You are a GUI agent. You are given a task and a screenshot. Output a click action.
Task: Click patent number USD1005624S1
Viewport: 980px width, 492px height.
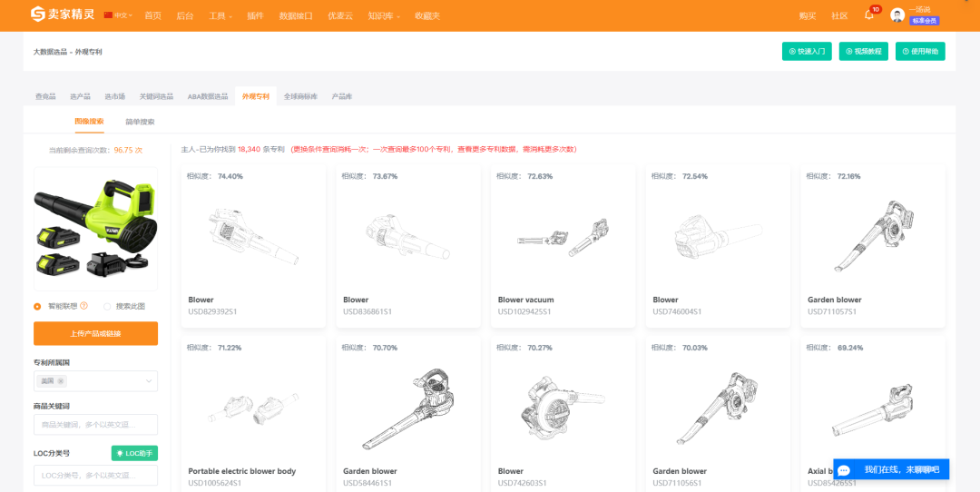coord(215,483)
